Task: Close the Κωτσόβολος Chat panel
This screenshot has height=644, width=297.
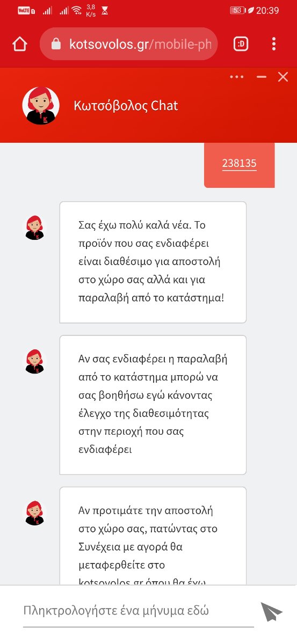Action: pos(283,77)
